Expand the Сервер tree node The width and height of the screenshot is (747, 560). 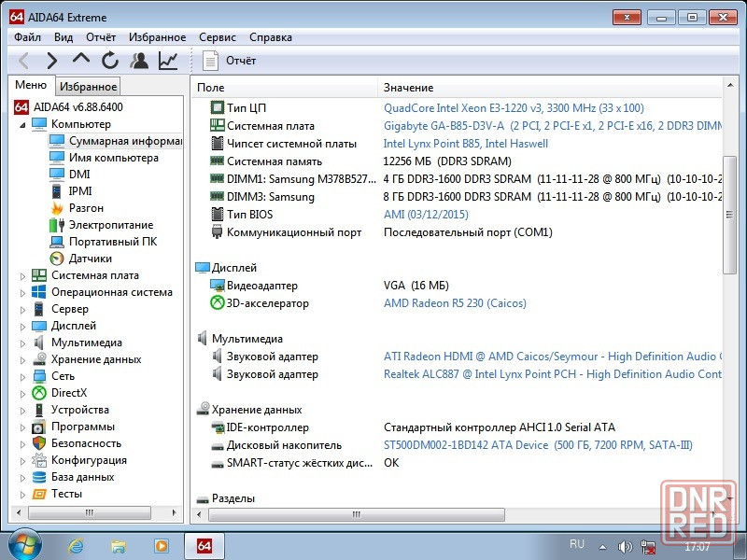(x=22, y=310)
